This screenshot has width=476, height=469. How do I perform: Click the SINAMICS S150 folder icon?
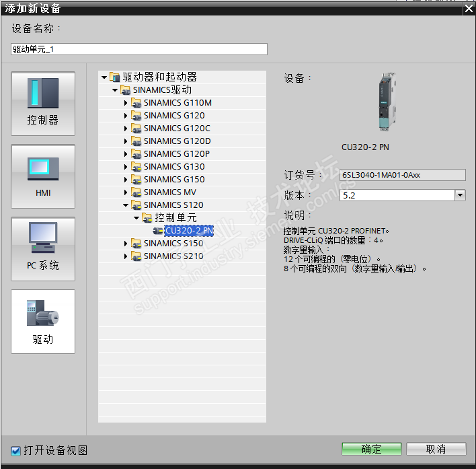136,243
